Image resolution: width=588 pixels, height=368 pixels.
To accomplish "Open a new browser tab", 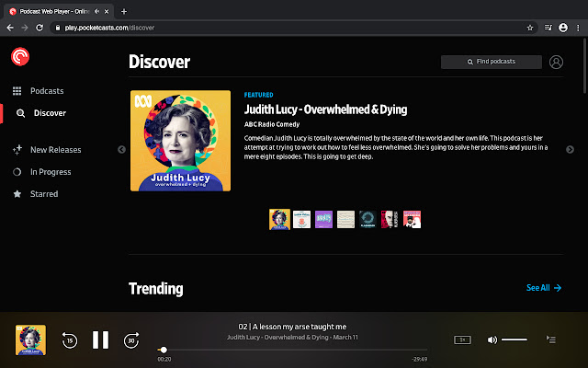I will point(124,12).
